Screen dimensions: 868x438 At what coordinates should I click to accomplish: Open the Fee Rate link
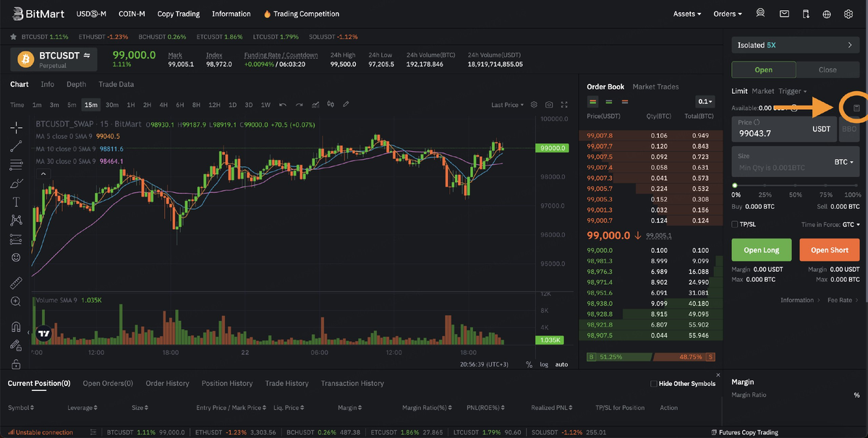click(x=842, y=300)
